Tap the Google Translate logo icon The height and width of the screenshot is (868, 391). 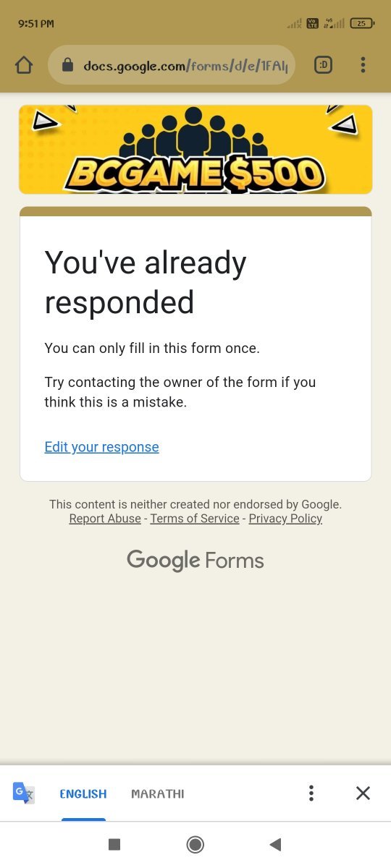[x=23, y=793]
